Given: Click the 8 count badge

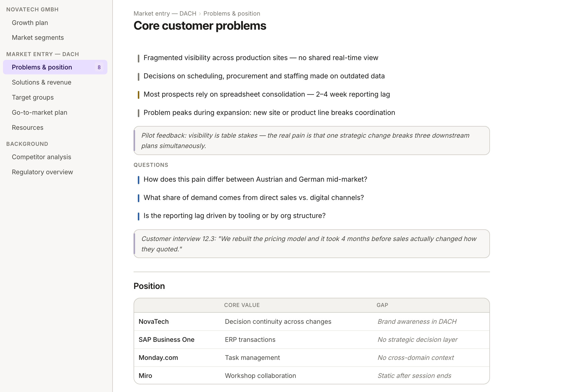Looking at the screenshot, I should [99, 67].
